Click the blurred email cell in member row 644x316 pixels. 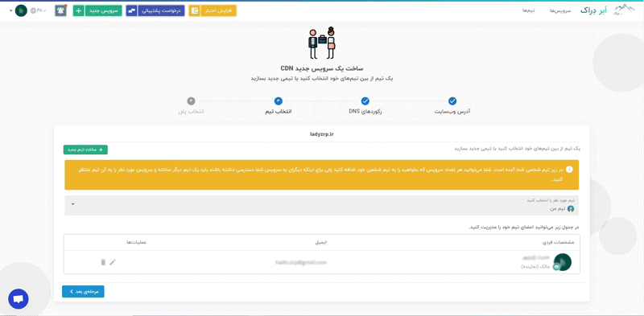tap(301, 262)
